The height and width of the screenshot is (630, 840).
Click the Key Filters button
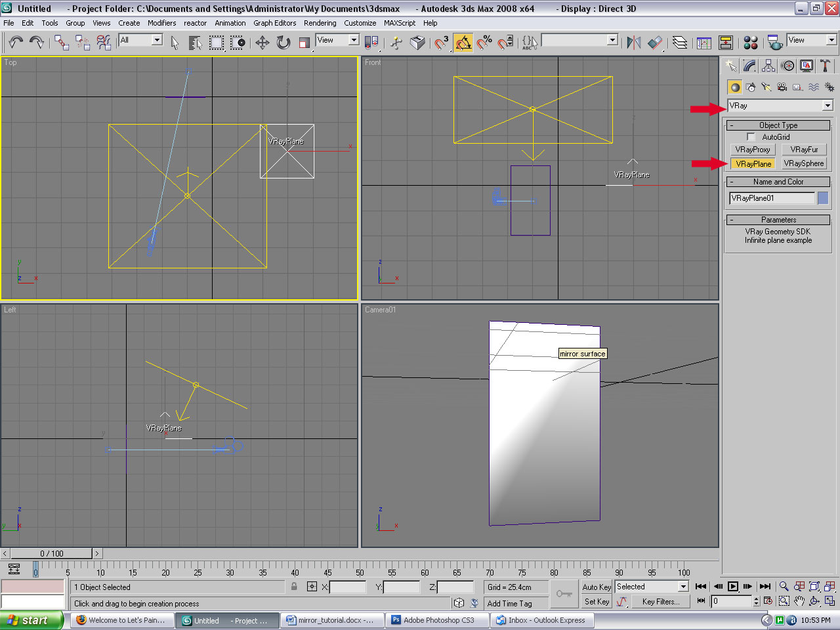(661, 601)
